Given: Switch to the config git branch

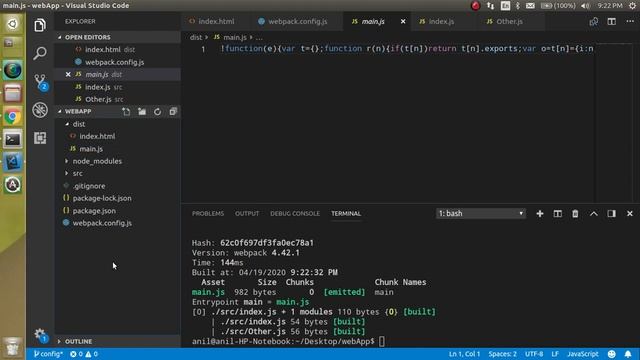Looking at the screenshot, I should [48, 354].
